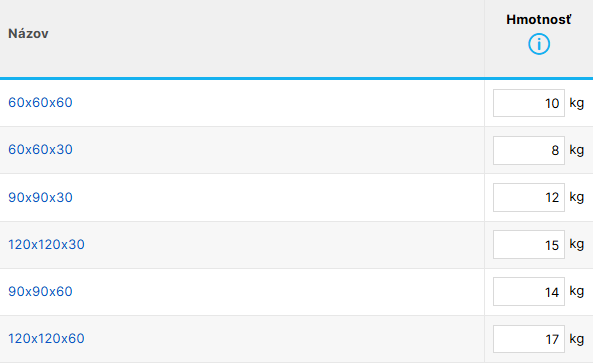Click the Hmotnosť column header text

tap(539, 20)
